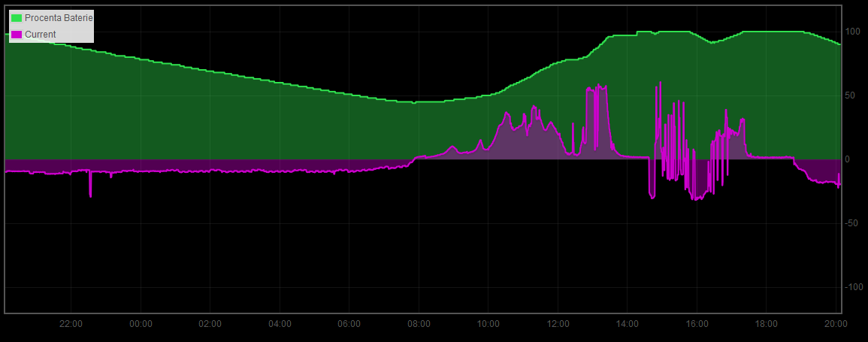868x342 pixels.
Task: Click the 12:00 time axis label
Action: pos(558,324)
